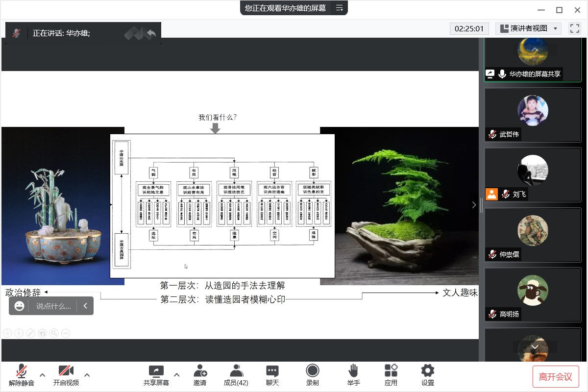The height and width of the screenshot is (392, 588).
Task: Open the 演讲者视图 view dropdown
Action: click(528, 28)
